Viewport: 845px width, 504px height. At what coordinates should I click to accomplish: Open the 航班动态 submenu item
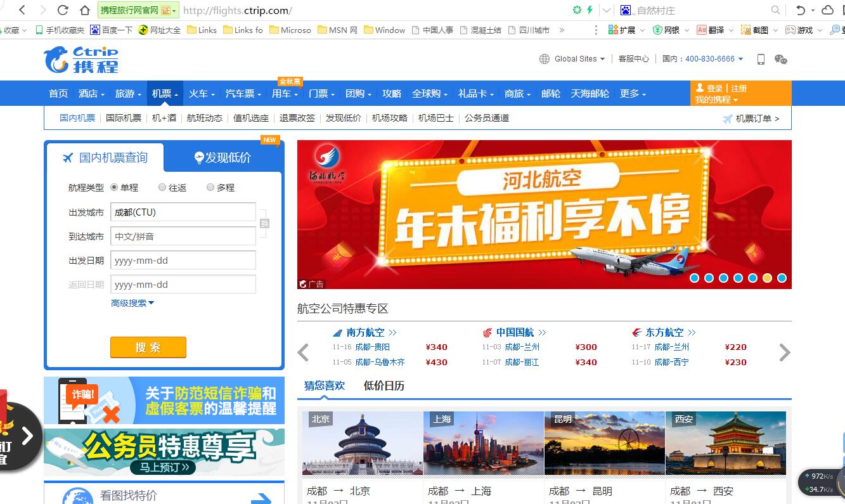[205, 118]
